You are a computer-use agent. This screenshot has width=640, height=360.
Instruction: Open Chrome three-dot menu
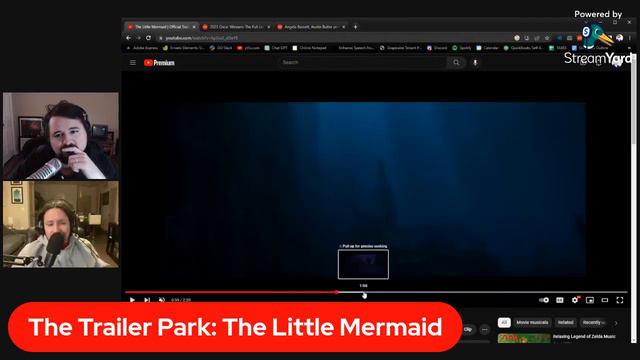pos(630,38)
